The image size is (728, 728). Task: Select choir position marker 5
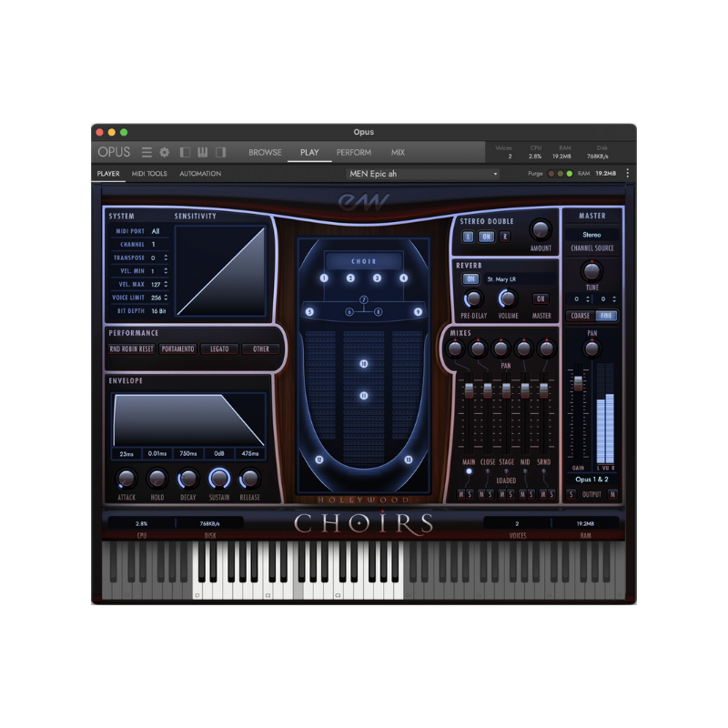pos(309,312)
